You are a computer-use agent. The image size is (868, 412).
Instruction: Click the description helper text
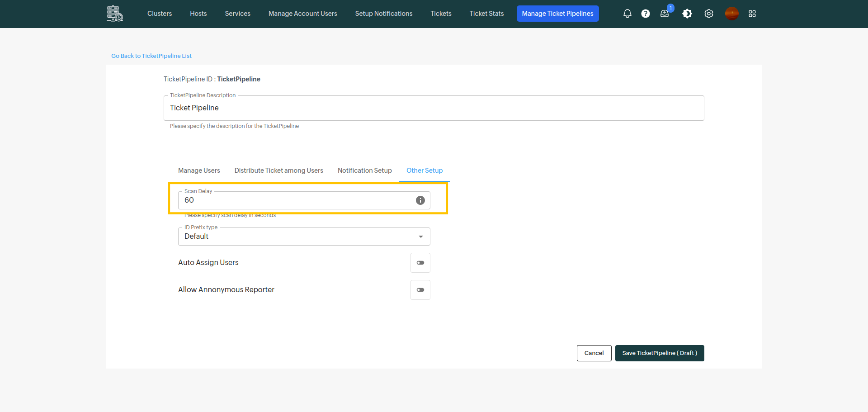tap(234, 126)
